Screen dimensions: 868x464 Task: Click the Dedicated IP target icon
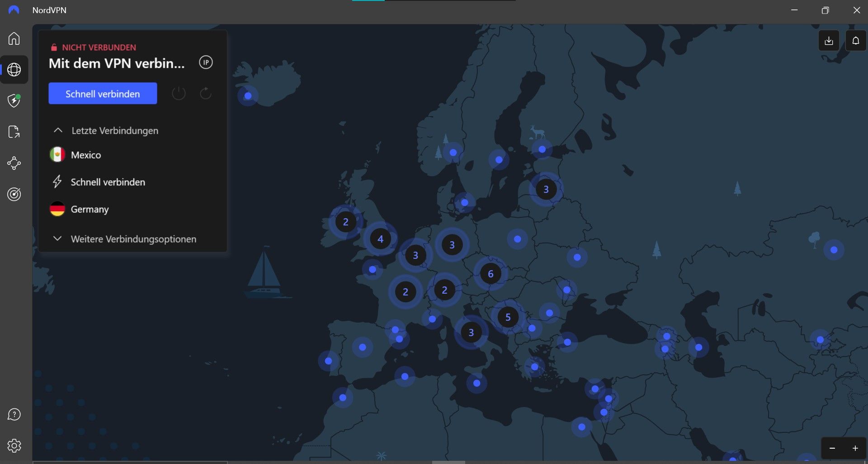click(14, 195)
